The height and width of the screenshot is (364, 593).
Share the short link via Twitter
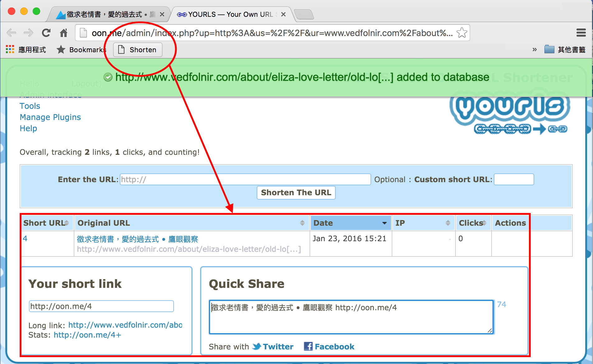(273, 347)
